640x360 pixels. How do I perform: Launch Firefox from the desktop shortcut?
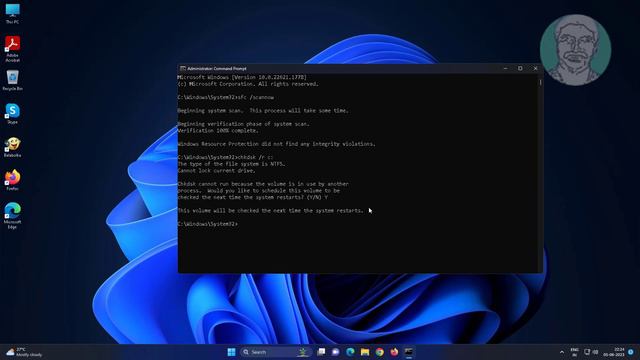12,180
